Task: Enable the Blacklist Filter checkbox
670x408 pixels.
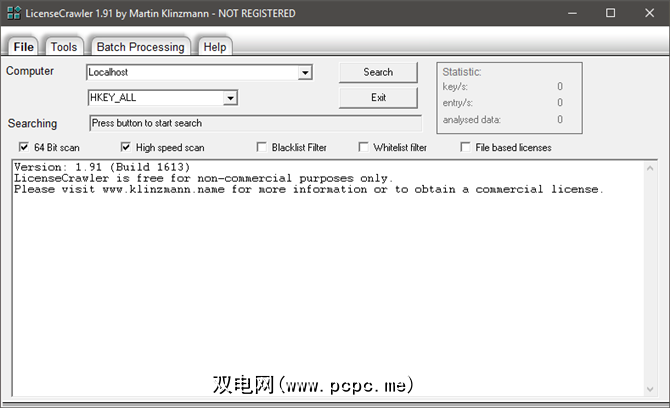Action: pyautogui.click(x=262, y=147)
